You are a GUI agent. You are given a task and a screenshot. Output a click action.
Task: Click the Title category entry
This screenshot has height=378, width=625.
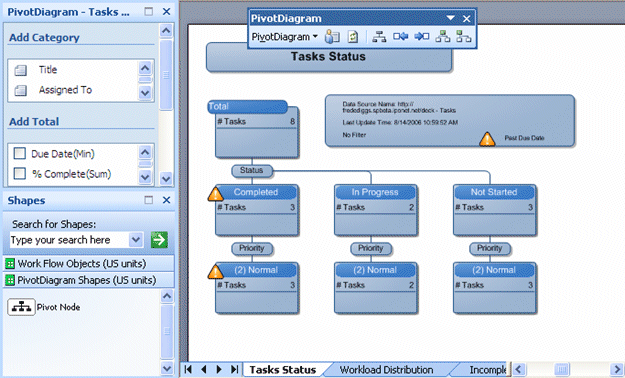tap(48, 70)
